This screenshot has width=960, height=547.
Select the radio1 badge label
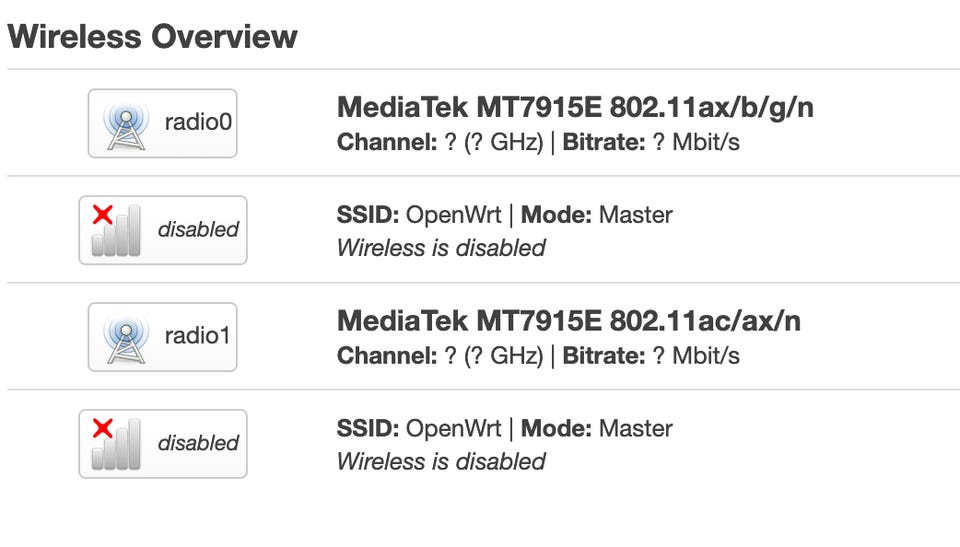(197, 336)
